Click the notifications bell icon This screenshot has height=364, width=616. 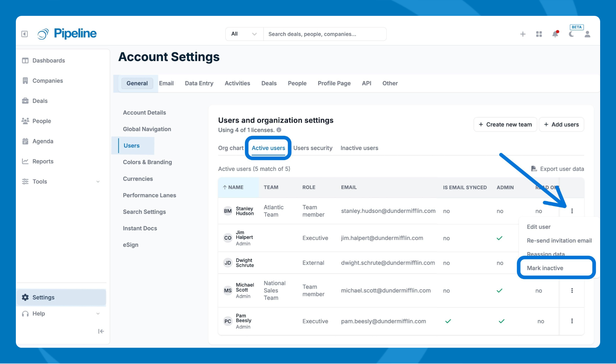point(555,34)
